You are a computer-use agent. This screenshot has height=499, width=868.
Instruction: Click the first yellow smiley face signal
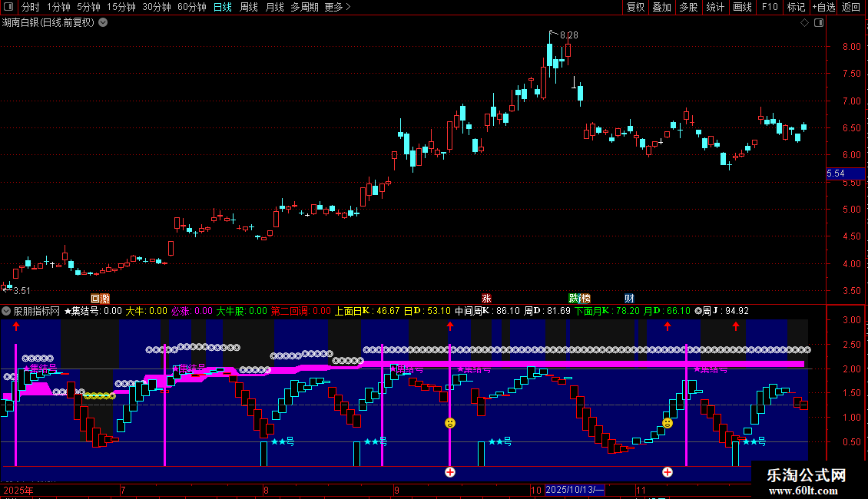pos(450,423)
